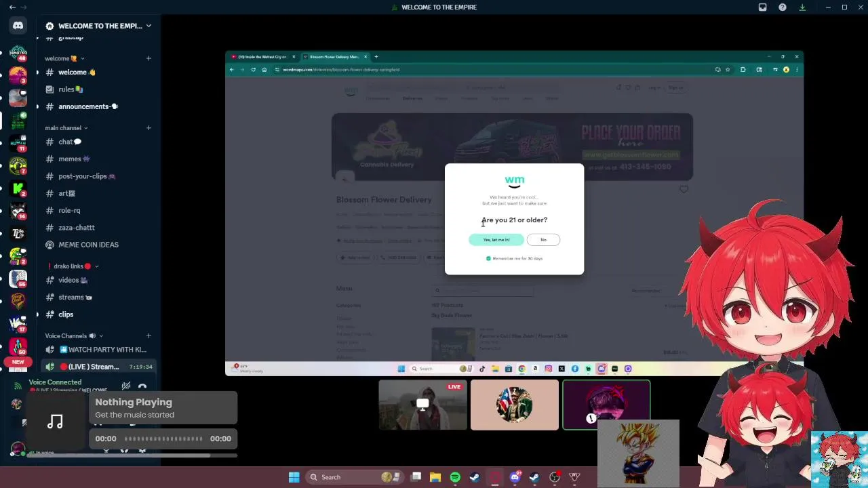Screen dimensions: 868x488
Task: Go back in the shared Chrome window
Action: (x=232, y=69)
